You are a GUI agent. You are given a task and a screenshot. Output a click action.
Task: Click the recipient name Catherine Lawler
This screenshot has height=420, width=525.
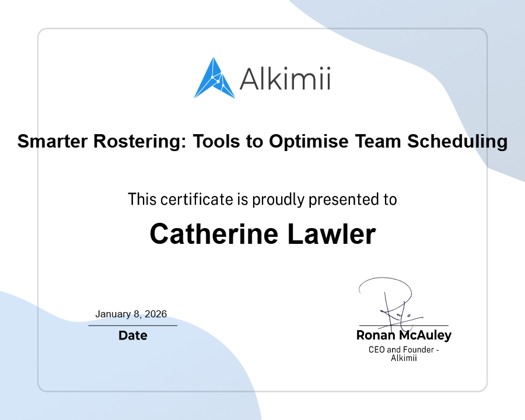click(264, 234)
